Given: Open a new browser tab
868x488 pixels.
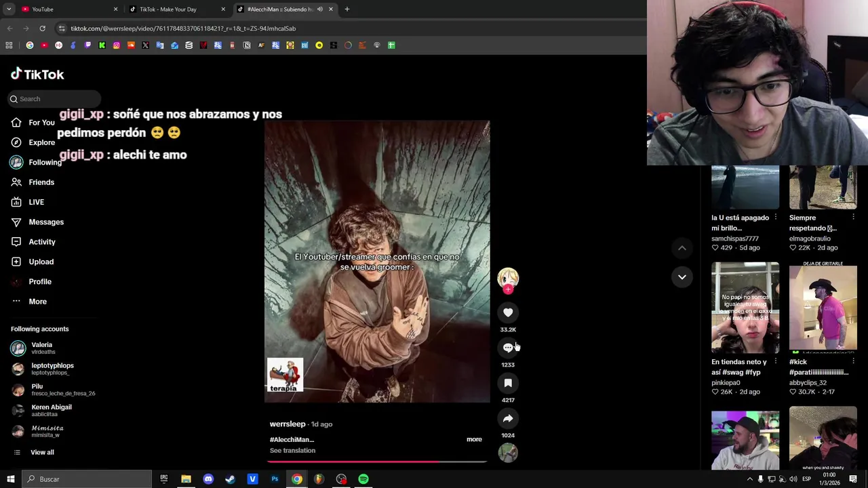Looking at the screenshot, I should tap(347, 9).
